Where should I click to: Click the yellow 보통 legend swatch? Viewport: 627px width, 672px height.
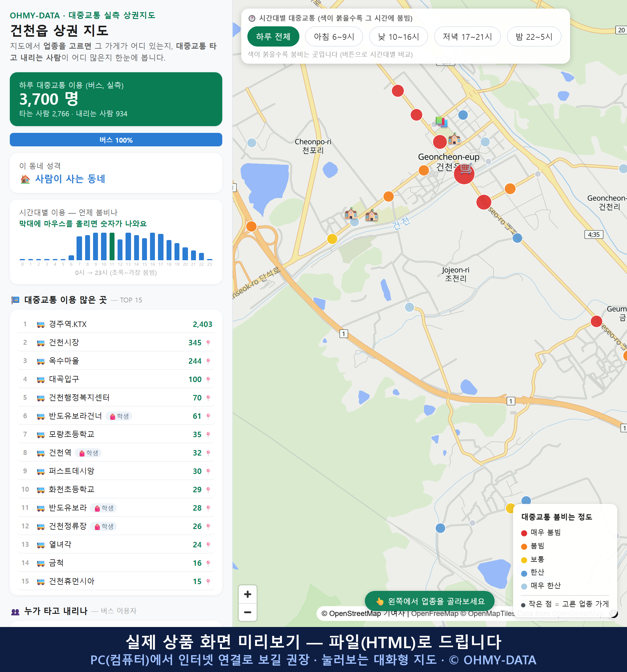coord(524,560)
